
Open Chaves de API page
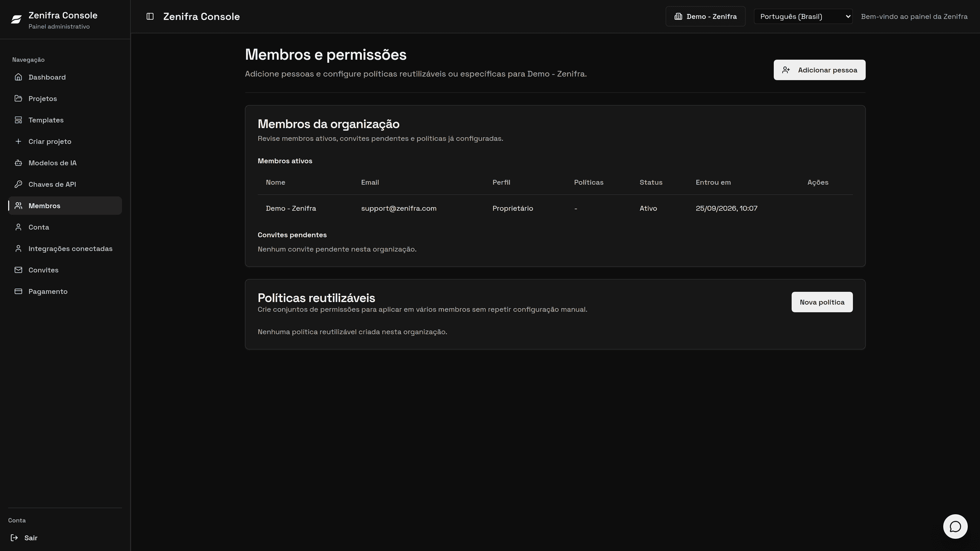[x=65, y=184]
